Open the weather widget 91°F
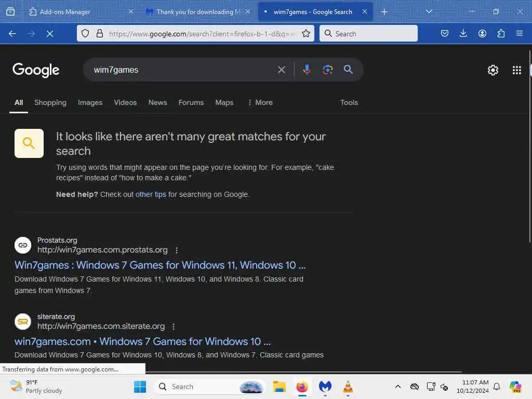The width and height of the screenshot is (532, 399). point(36,387)
